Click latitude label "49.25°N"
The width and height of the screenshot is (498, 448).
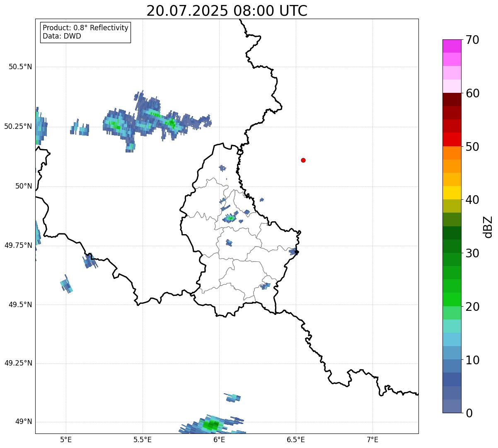(x=18, y=363)
